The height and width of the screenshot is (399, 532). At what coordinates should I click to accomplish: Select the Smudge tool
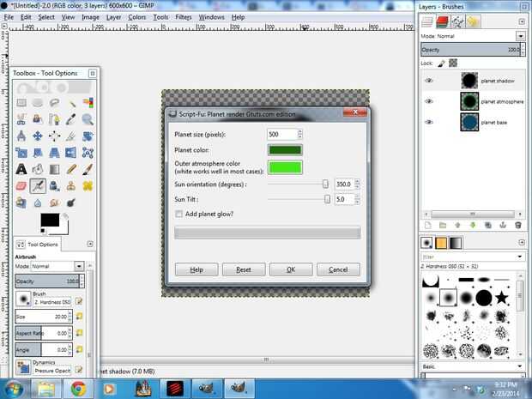pos(54,203)
